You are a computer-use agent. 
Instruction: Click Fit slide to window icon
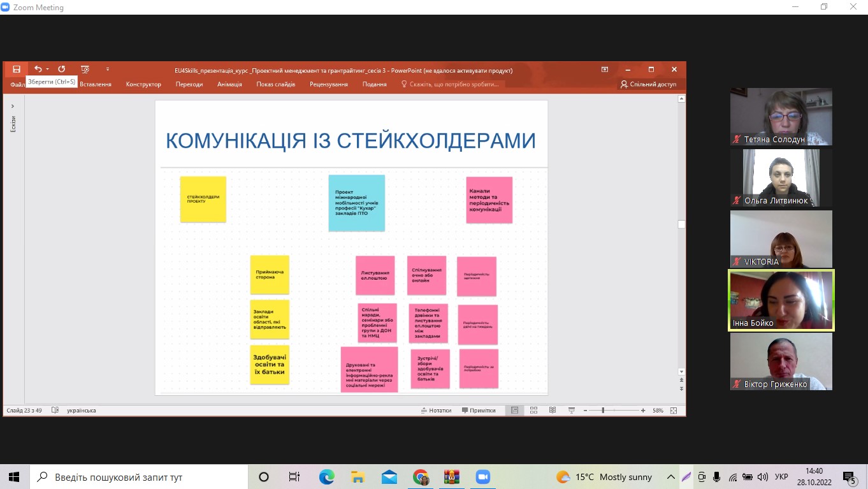click(674, 411)
